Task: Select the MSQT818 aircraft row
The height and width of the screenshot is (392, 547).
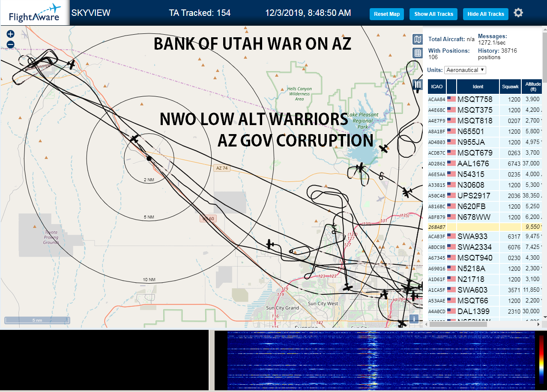Action: pyautogui.click(x=485, y=120)
